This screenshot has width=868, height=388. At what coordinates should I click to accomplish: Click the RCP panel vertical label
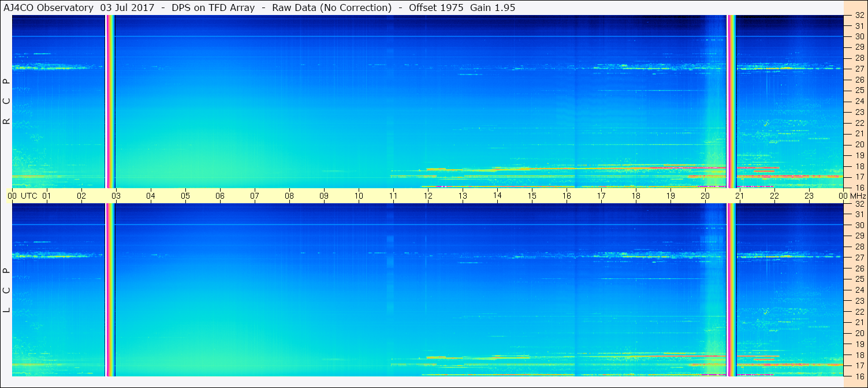[x=6, y=101]
